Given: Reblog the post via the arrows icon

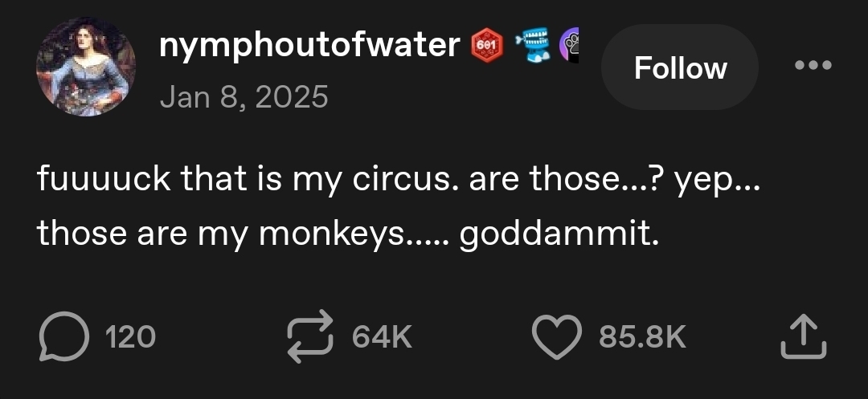Looking at the screenshot, I should click(311, 336).
